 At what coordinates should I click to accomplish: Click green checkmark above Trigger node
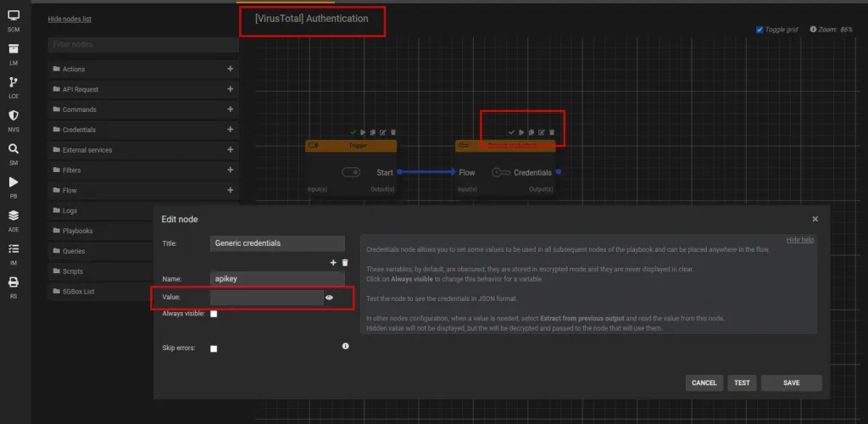pos(353,132)
